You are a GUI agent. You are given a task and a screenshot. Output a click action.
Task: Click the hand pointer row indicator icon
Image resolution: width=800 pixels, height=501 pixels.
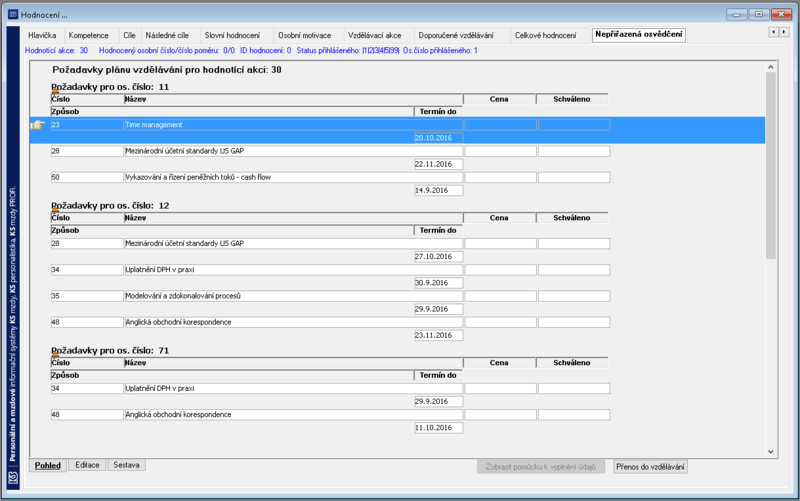coord(38,124)
